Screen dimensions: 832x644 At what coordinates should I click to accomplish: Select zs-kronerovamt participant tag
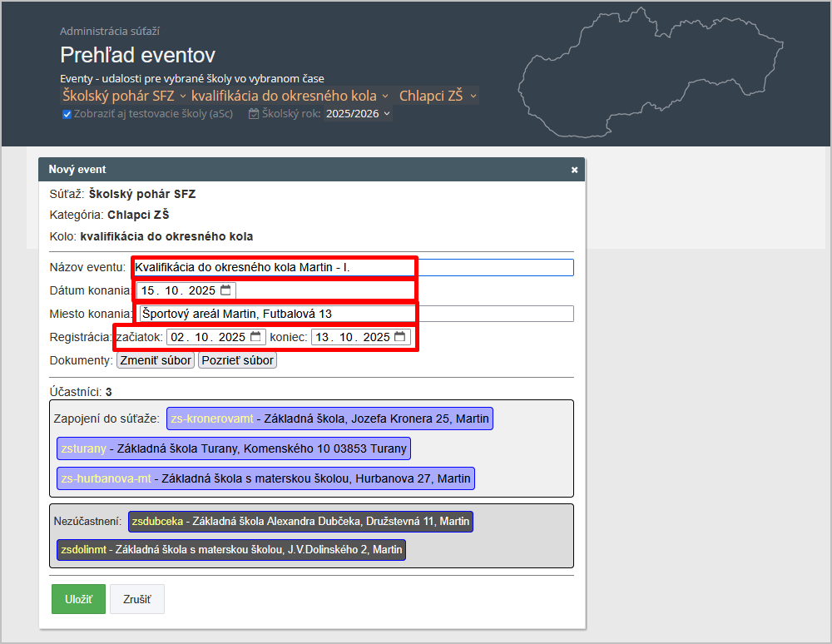(x=329, y=419)
